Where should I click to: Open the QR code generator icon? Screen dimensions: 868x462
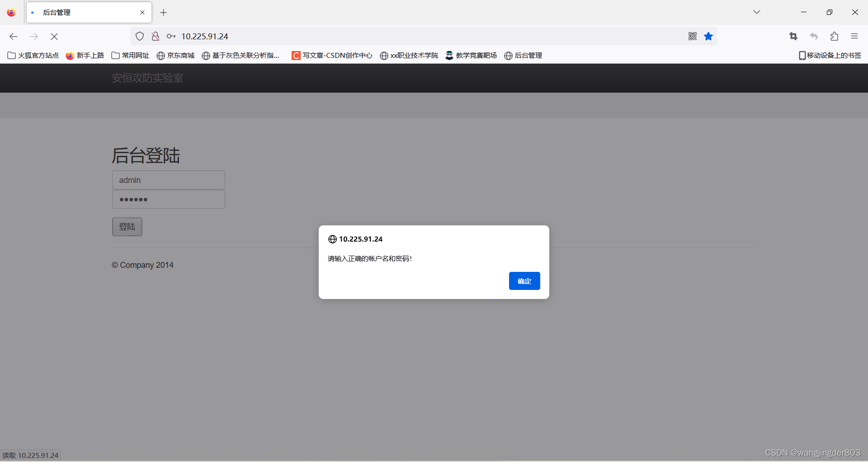click(x=693, y=36)
